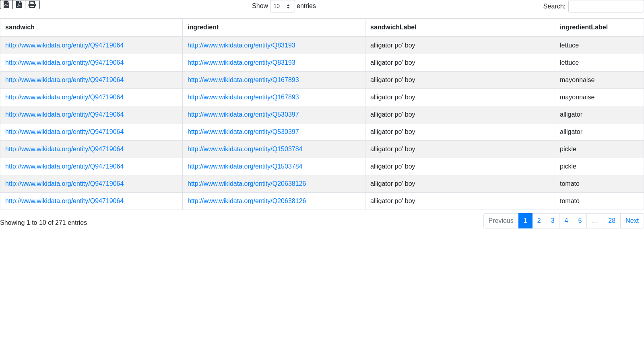
Task: Click the Next pagination button
Action: pos(632,221)
